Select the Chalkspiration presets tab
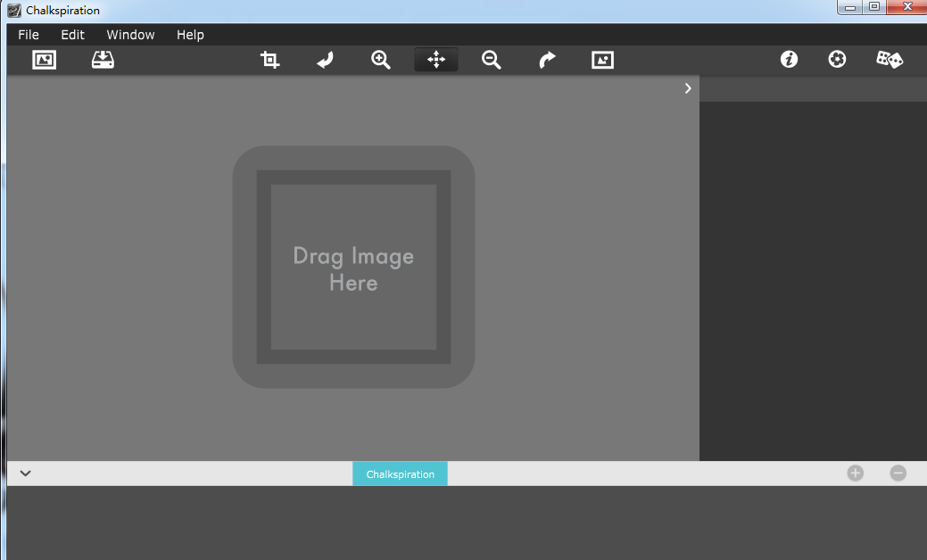Image resolution: width=927 pixels, height=560 pixels. coord(401,474)
